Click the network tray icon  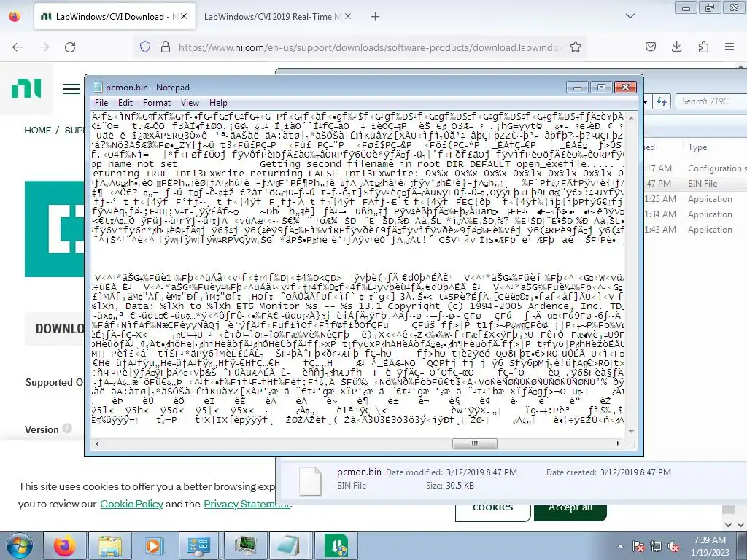coord(656,546)
